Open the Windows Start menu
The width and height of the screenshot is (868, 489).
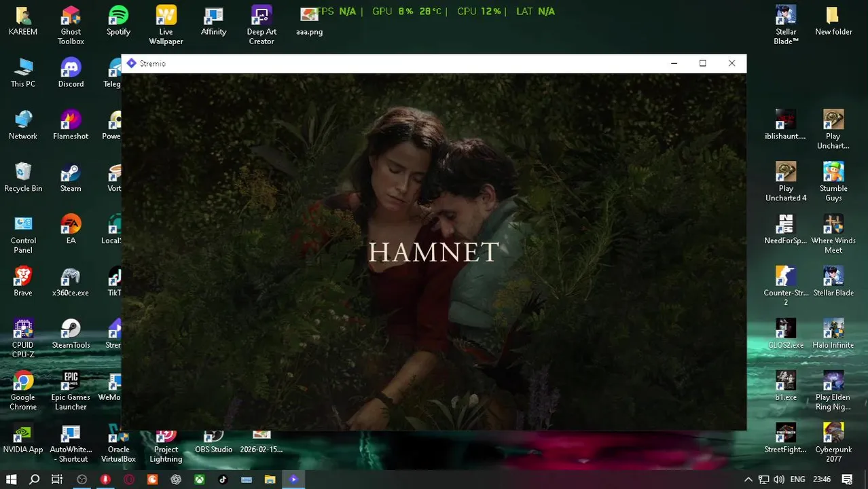[12, 479]
